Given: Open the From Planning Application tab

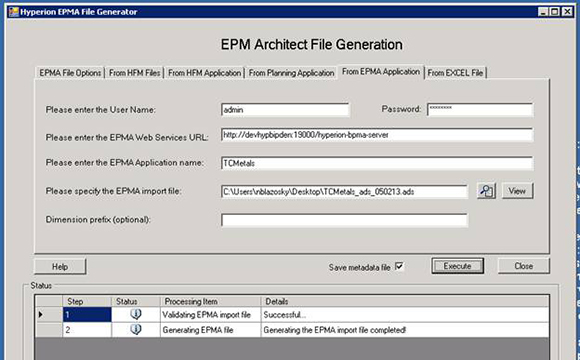Looking at the screenshot, I should pos(291,73).
